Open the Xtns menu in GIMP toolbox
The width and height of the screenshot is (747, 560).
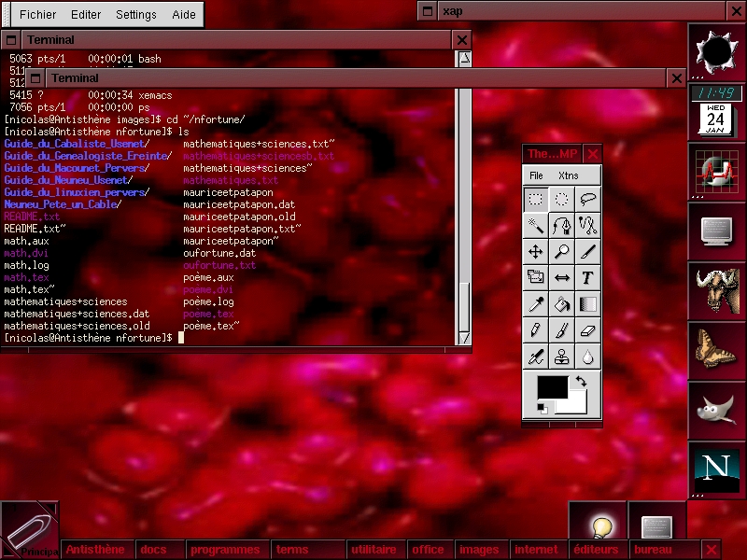568,175
